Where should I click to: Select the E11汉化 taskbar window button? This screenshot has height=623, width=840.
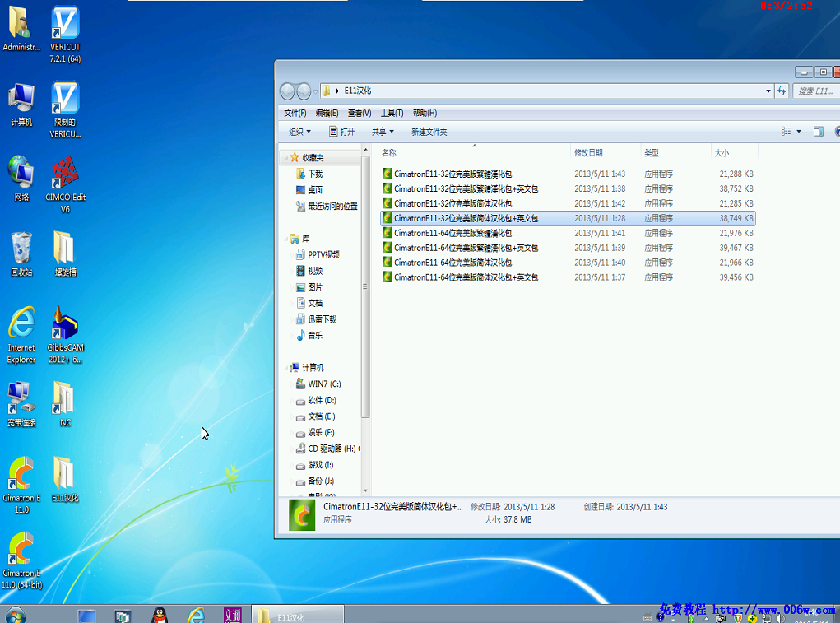coord(297,615)
